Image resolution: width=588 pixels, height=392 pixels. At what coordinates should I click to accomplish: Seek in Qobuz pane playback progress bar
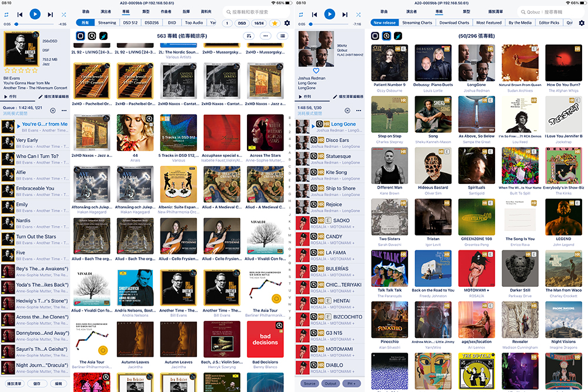click(x=329, y=24)
